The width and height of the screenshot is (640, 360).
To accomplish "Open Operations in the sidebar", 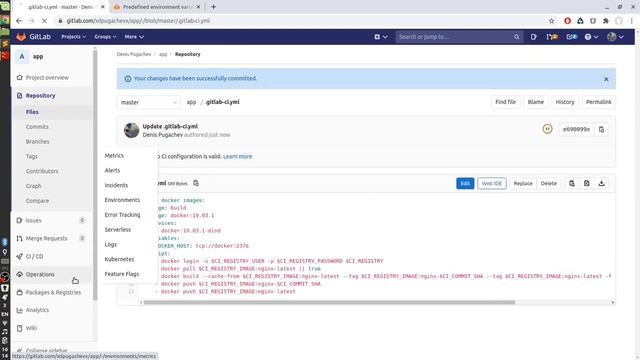I will click(40, 274).
